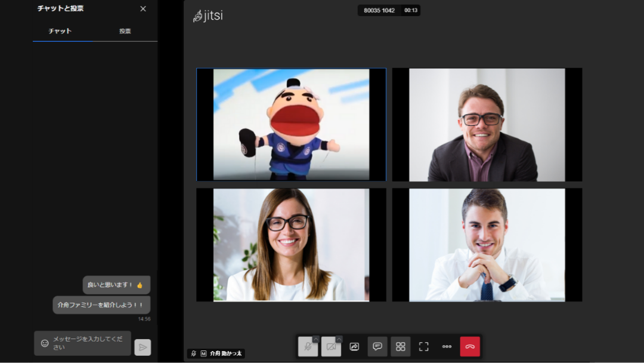Click the M moderator badge beside 介舟 助かっ太
Viewport: 644px width, 363px height.
click(x=203, y=353)
